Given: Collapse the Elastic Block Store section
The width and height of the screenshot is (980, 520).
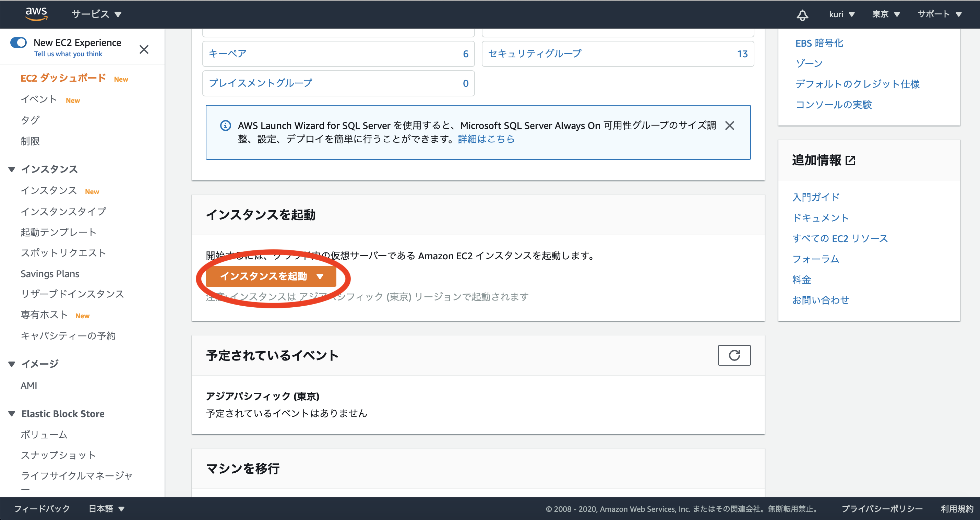Looking at the screenshot, I should click(12, 414).
